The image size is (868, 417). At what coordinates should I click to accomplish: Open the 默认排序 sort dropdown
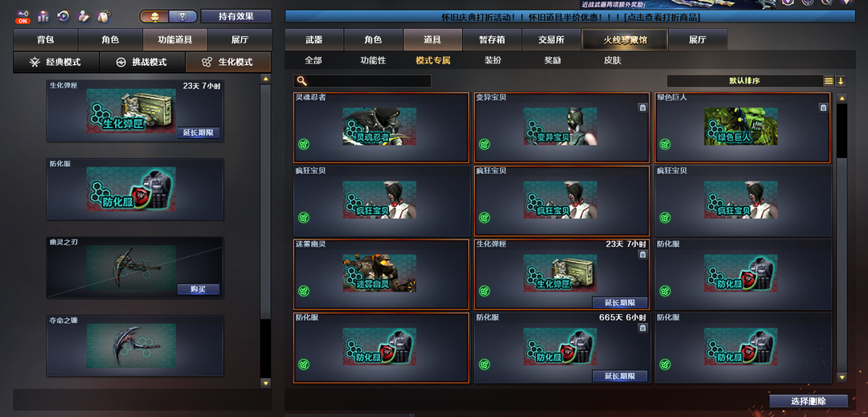744,80
